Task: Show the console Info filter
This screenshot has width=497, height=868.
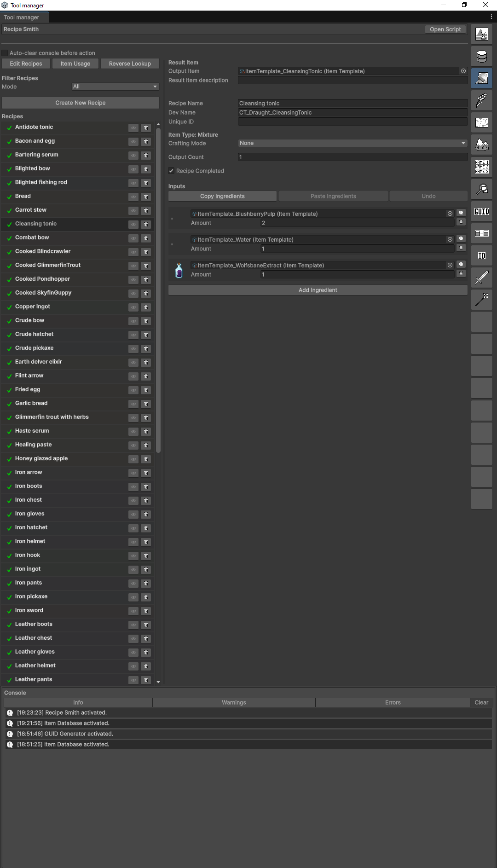Action: [x=78, y=702]
